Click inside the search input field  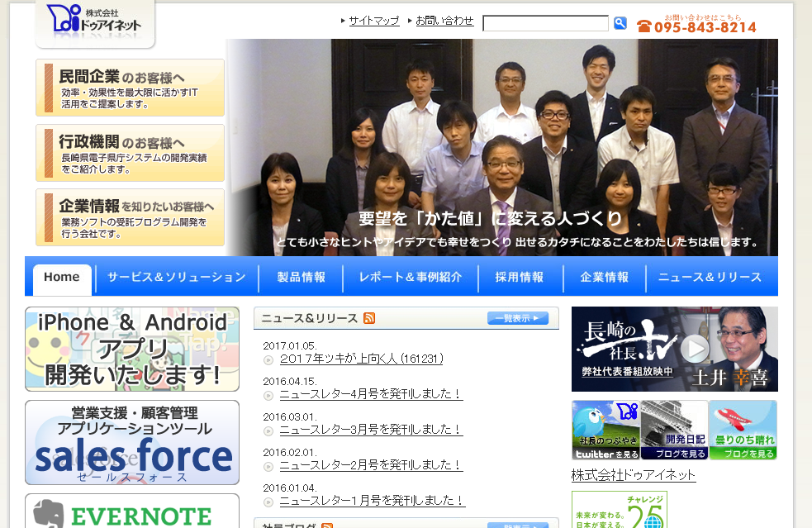pos(545,23)
